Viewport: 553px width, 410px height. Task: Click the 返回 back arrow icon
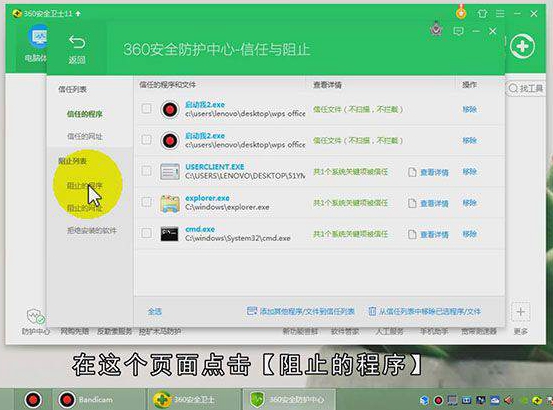click(77, 42)
